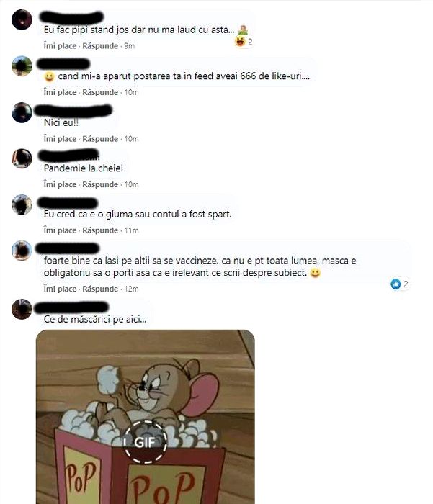The image size is (433, 504).
Task: Click the avatar next to the 'Nici eu!!' comment
Action: (x=22, y=112)
